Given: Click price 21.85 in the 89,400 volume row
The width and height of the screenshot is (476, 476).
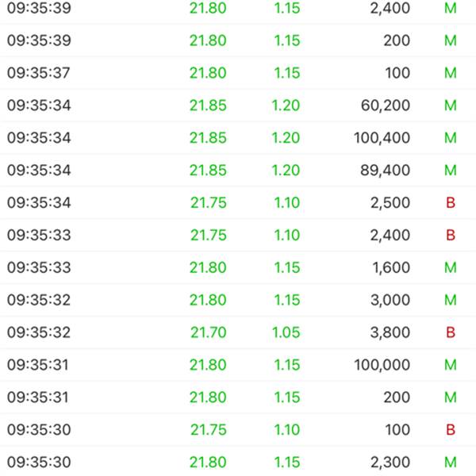Looking at the screenshot, I should [208, 171].
